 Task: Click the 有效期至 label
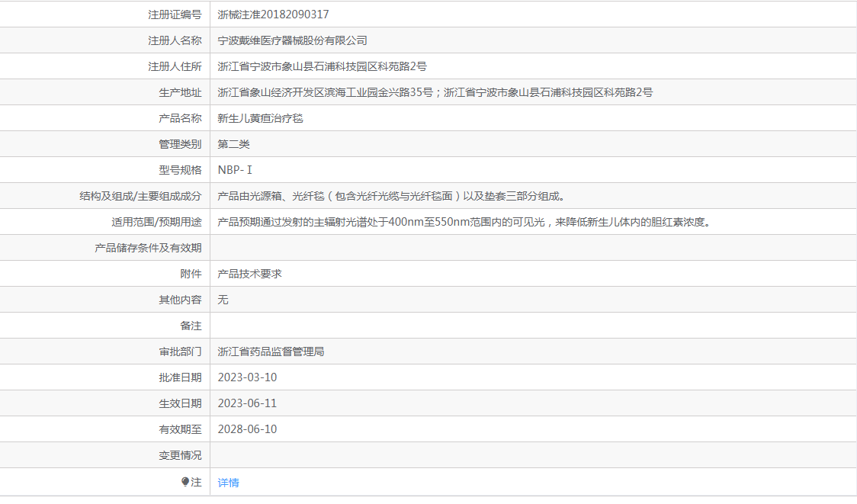(x=181, y=429)
